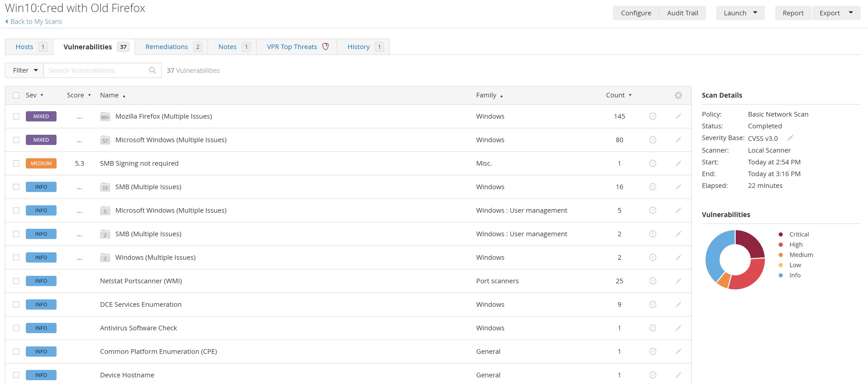The width and height of the screenshot is (868, 384).
Task: Click the Critical color dot in the legend
Action: (780, 234)
